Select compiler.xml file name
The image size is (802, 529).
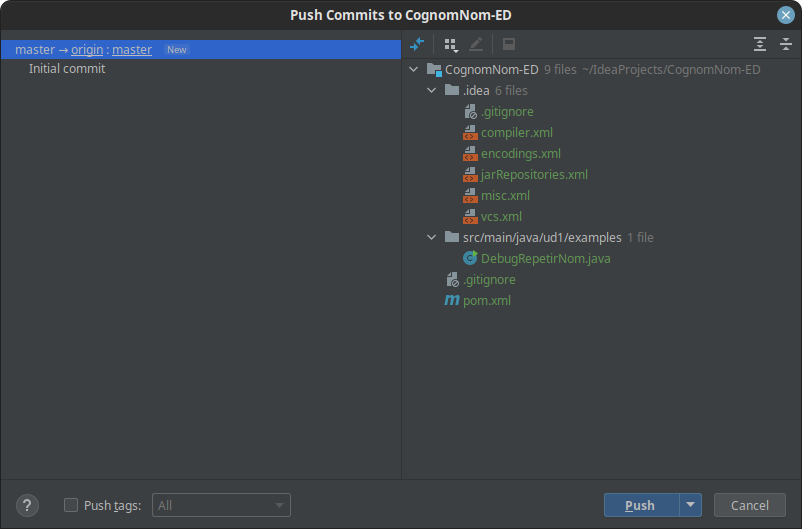point(517,133)
